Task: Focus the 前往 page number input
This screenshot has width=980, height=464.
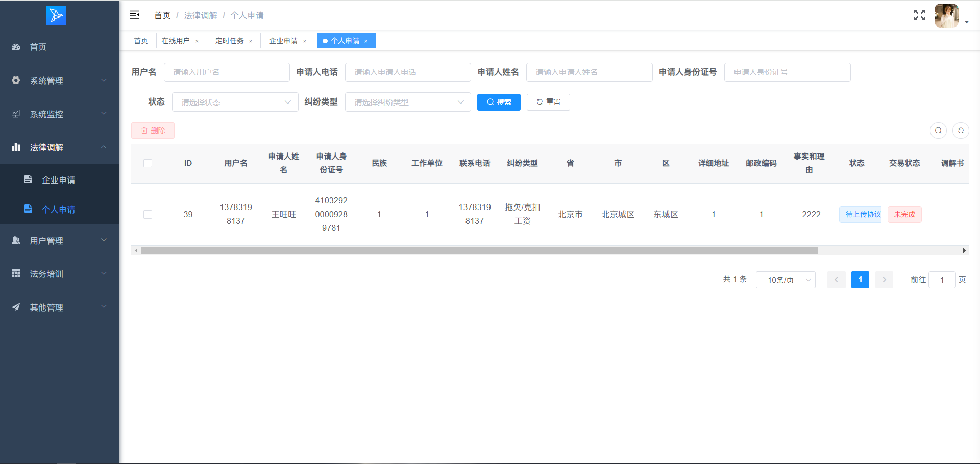Action: tap(942, 280)
